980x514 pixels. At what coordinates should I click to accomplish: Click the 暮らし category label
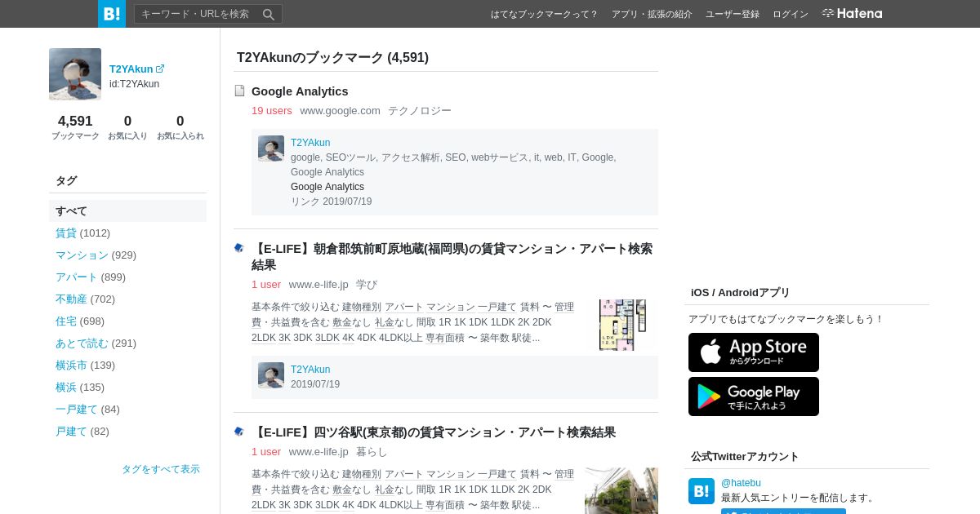click(372, 451)
